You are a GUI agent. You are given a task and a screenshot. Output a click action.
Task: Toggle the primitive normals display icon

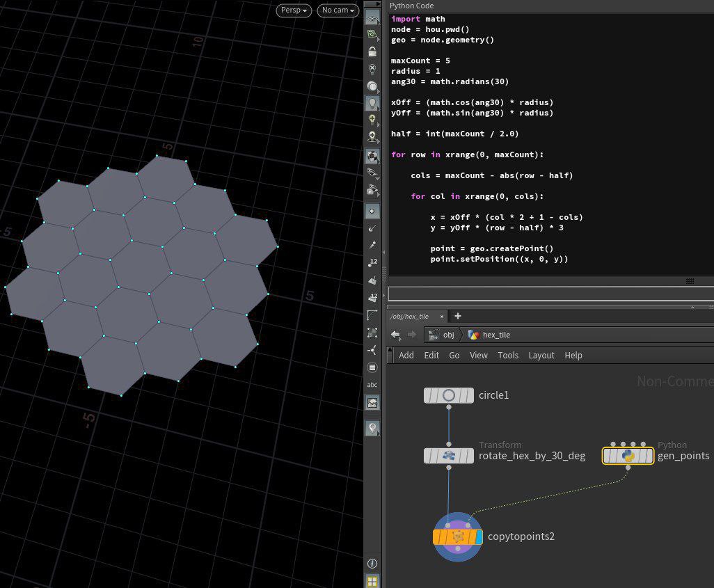(x=372, y=280)
